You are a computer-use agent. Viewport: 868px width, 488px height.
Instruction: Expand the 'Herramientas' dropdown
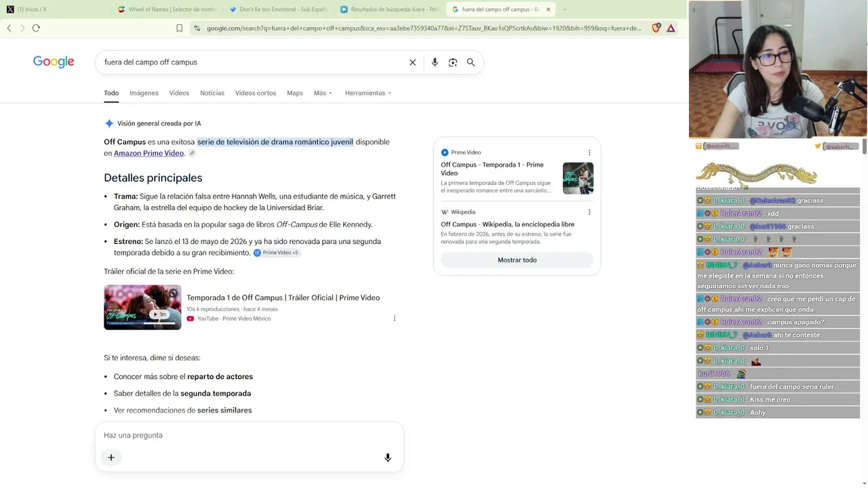(x=368, y=93)
